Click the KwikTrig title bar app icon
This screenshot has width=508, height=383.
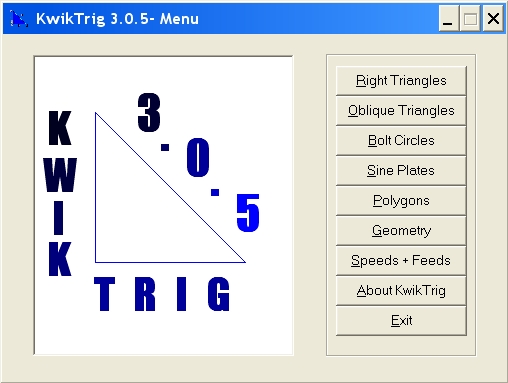[x=18, y=19]
